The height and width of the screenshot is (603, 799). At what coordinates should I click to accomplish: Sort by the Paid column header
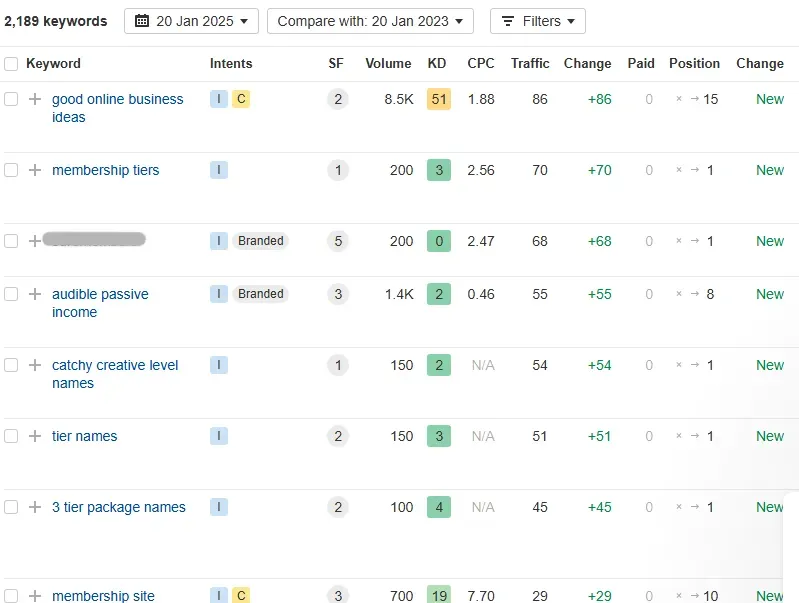click(641, 63)
